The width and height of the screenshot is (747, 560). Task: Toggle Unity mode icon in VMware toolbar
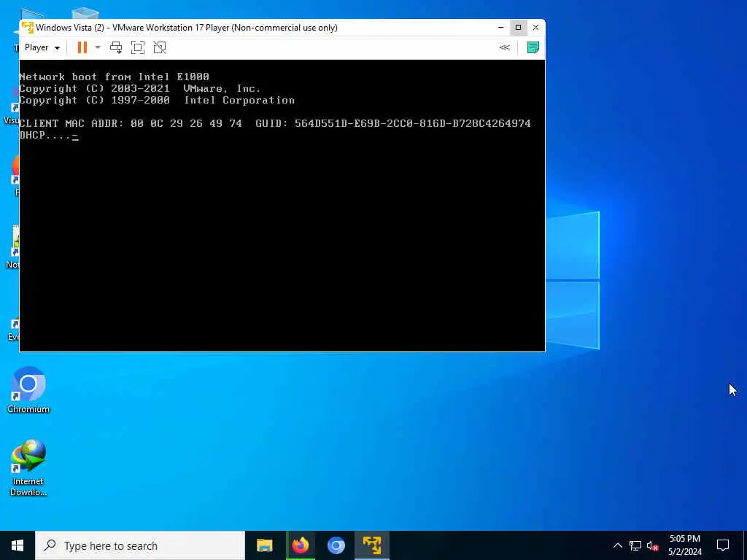[160, 47]
